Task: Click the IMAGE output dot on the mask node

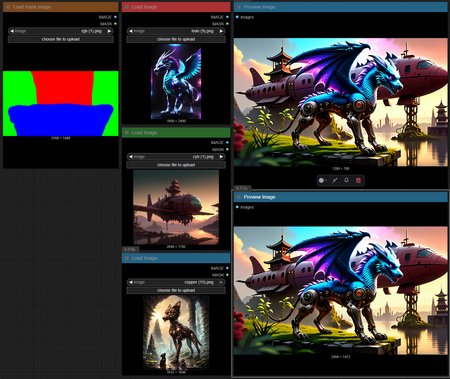Action: [x=115, y=17]
